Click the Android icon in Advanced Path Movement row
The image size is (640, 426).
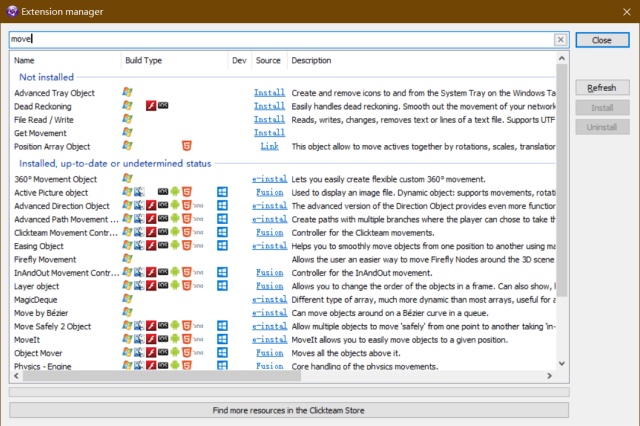click(175, 219)
